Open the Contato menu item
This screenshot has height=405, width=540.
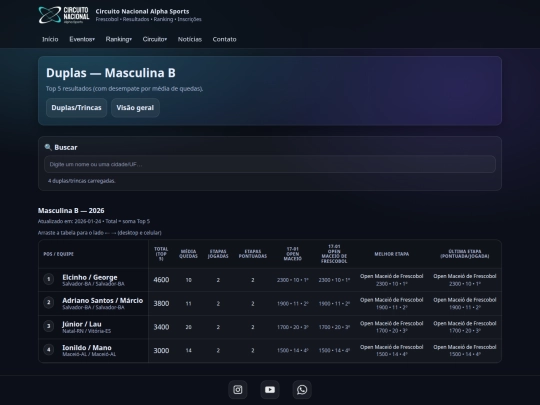click(225, 39)
